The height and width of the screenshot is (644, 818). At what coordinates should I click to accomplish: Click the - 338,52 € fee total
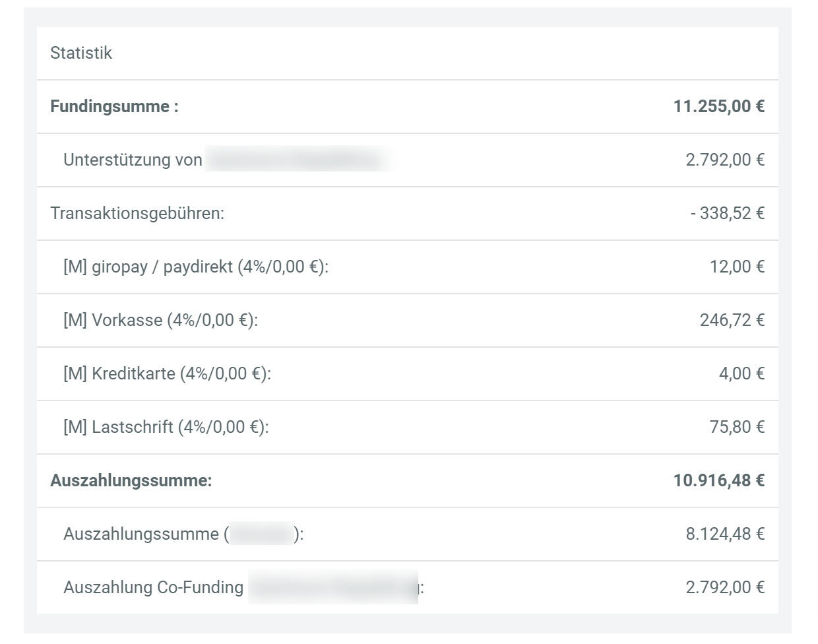click(x=727, y=213)
